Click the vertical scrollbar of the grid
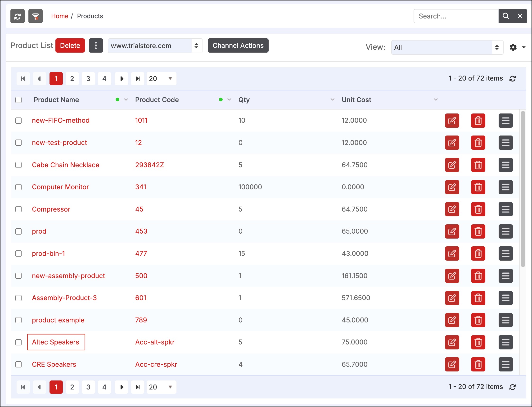The width and height of the screenshot is (532, 407). [523, 189]
